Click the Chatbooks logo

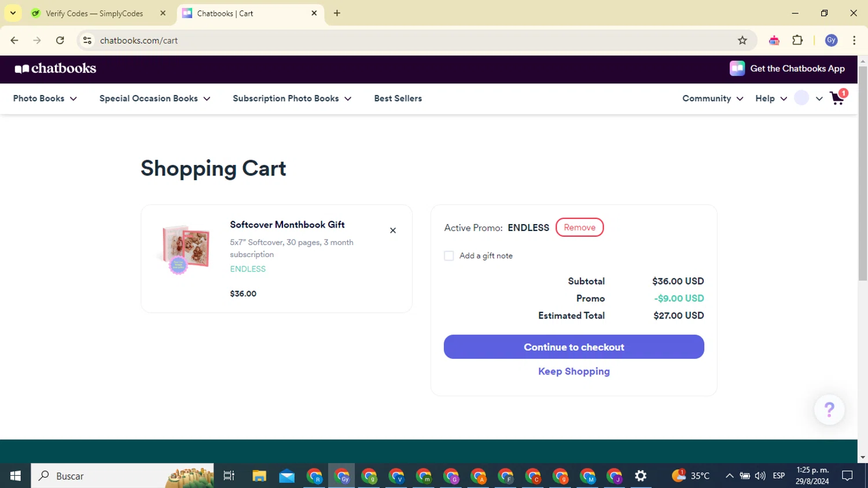(56, 68)
